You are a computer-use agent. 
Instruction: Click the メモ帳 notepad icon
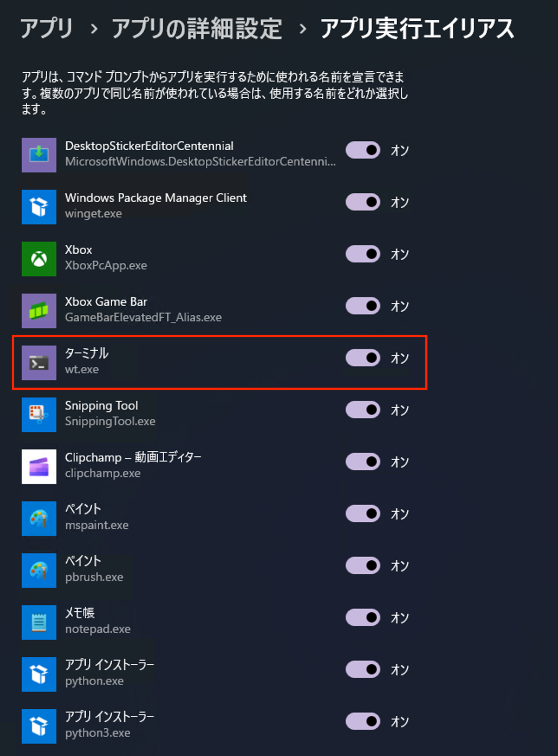pos(39,623)
